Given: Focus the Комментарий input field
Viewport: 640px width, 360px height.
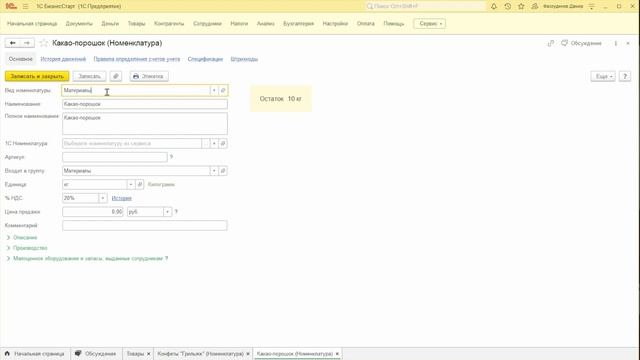Looking at the screenshot, I should [145, 225].
